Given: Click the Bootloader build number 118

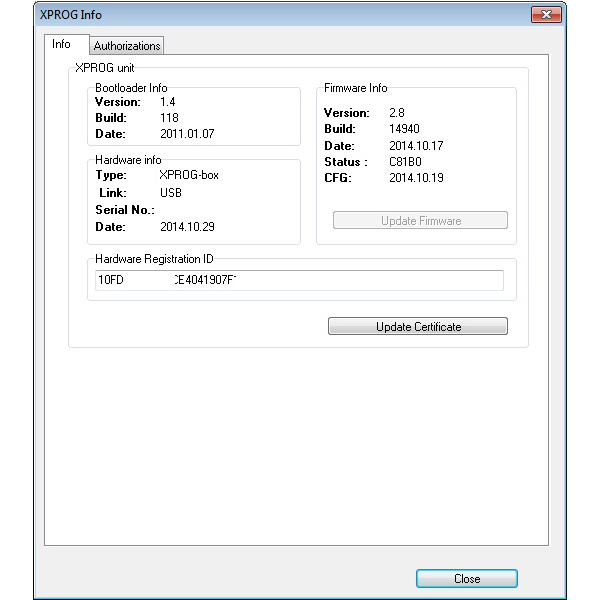Looking at the screenshot, I should click(169, 117).
